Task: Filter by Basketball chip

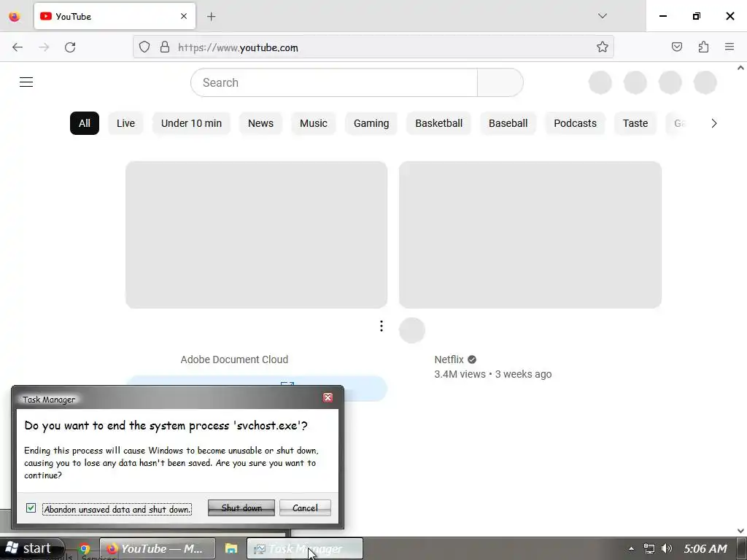Action: point(438,123)
